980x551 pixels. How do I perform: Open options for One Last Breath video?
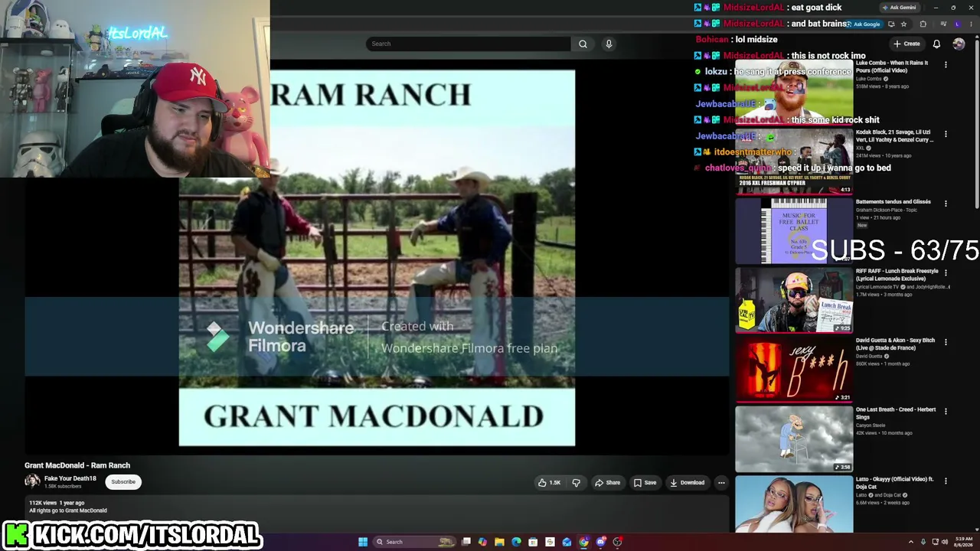(946, 411)
